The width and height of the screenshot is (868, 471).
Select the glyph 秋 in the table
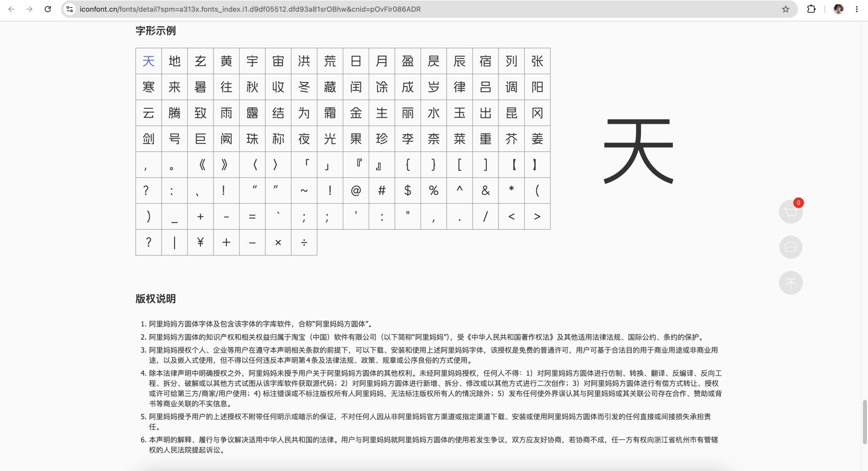252,87
